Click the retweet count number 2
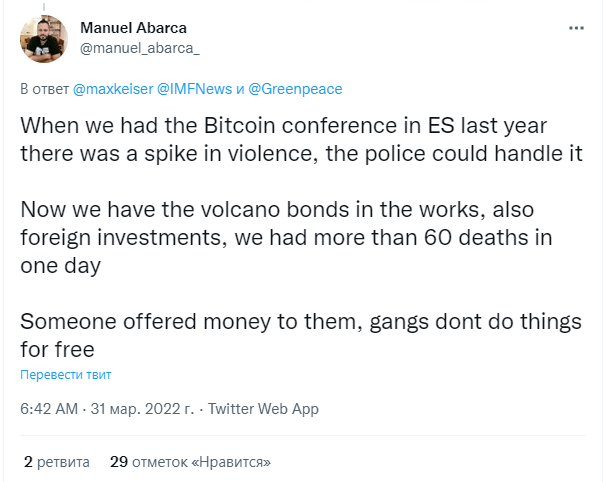The image size is (603, 482). point(28,462)
